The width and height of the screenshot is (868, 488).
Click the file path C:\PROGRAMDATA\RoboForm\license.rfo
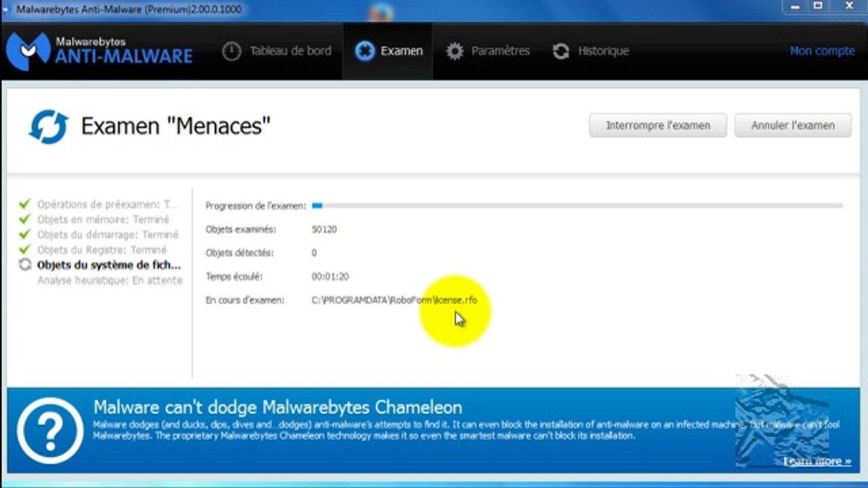pyautogui.click(x=395, y=300)
